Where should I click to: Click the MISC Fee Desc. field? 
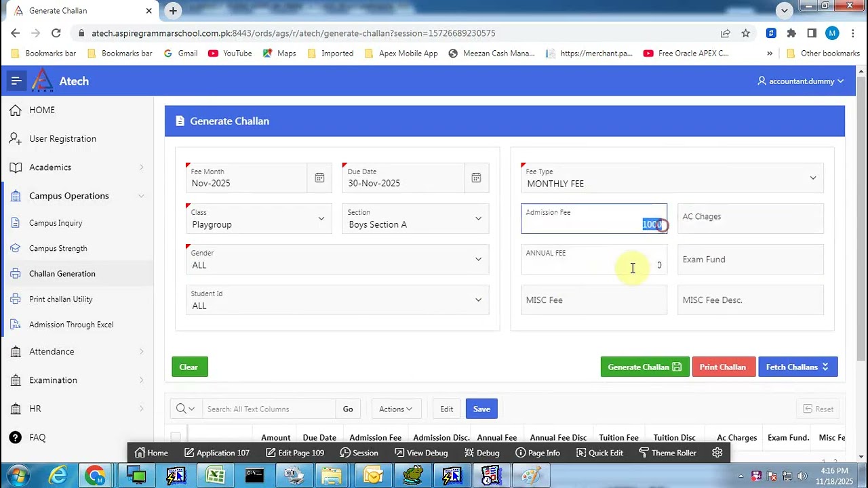pyautogui.click(x=751, y=300)
